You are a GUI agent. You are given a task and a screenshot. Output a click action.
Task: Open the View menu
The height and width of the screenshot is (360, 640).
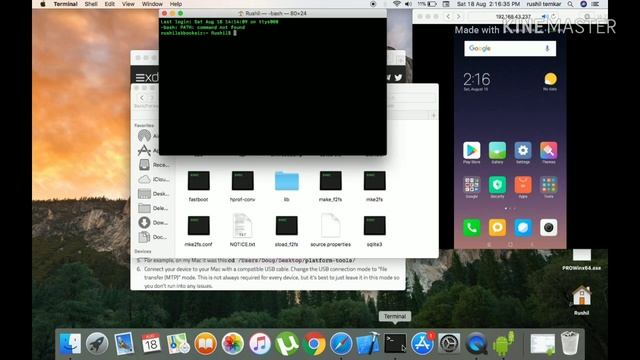coord(128,4)
